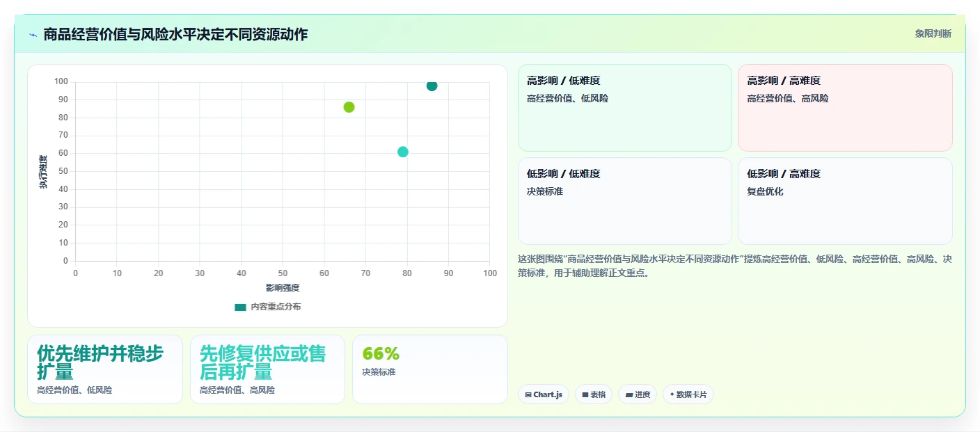Screen dimensions: 980x432
Task: Click the 数据卡片 tag chip
Action: tap(688, 394)
